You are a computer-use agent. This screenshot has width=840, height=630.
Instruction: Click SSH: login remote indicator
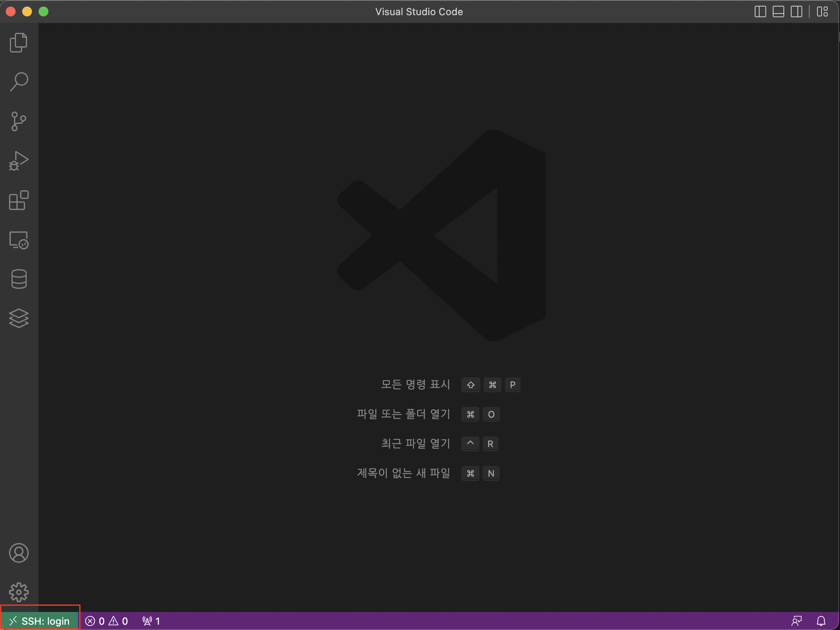click(40, 621)
